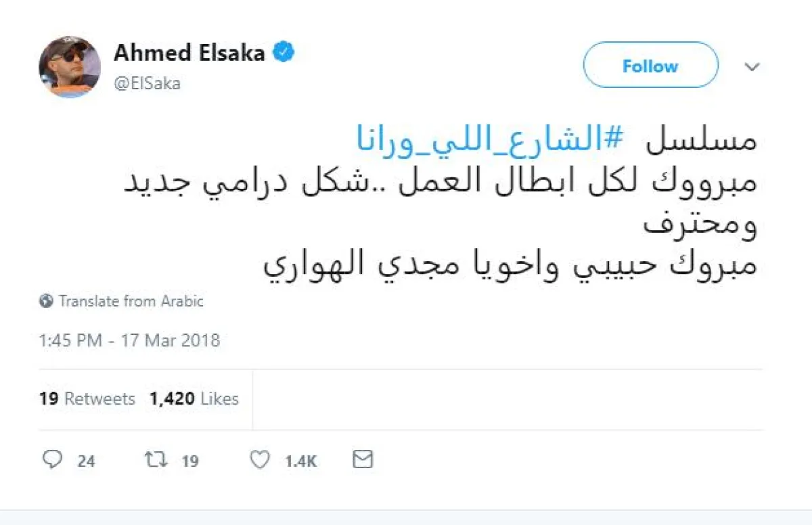Click the reply count 24
This screenshot has height=525, width=812.
(86, 461)
